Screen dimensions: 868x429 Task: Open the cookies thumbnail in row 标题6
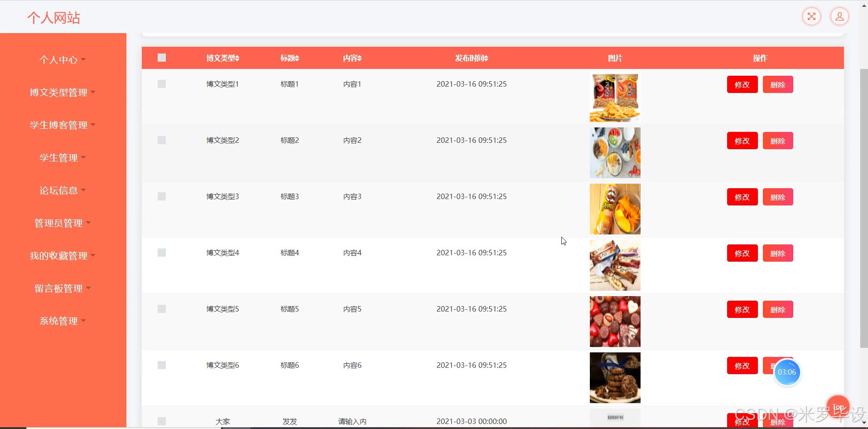tap(615, 378)
